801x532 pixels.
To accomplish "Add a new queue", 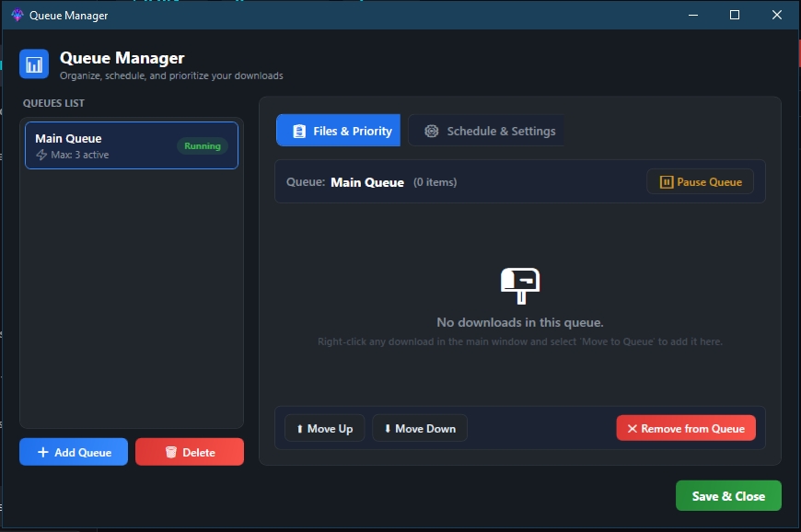I will (74, 452).
